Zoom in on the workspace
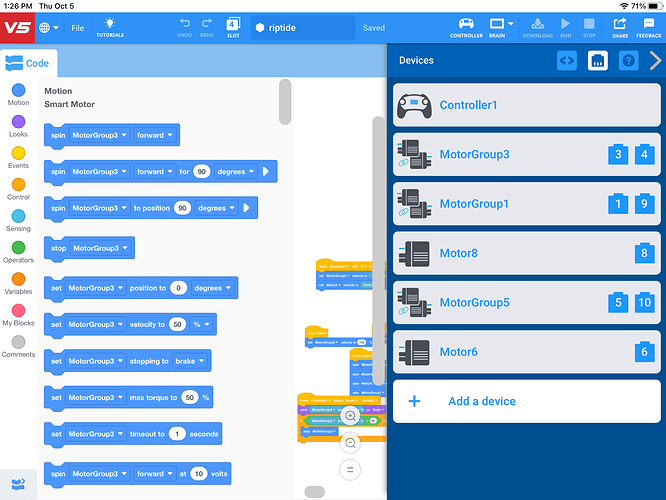Screen dimensions: 666x500 tap(350, 416)
